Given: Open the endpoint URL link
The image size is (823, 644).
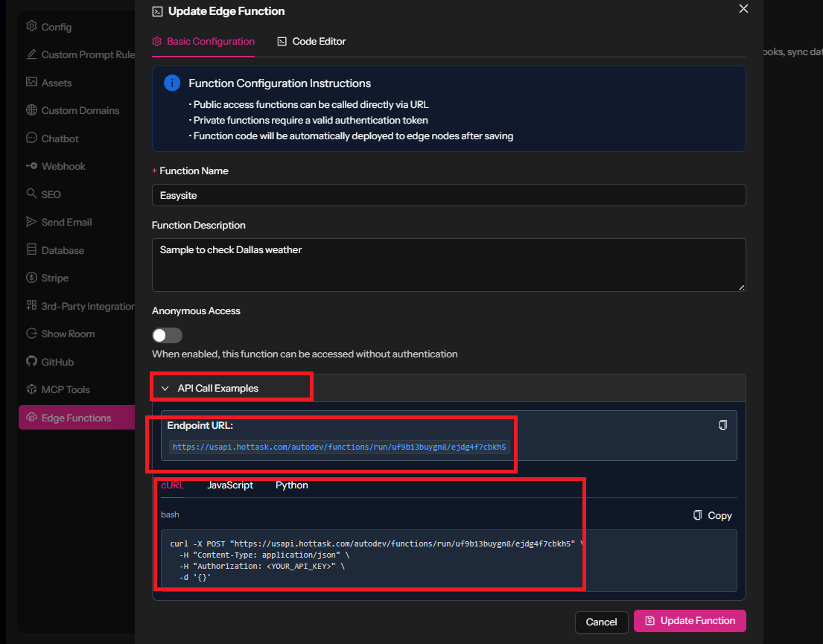Looking at the screenshot, I should click(x=339, y=447).
